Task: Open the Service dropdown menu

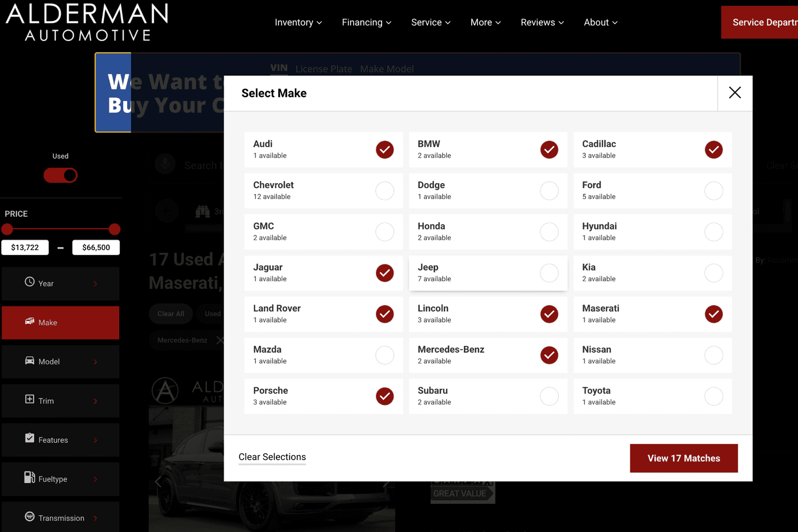Action: pyautogui.click(x=431, y=22)
